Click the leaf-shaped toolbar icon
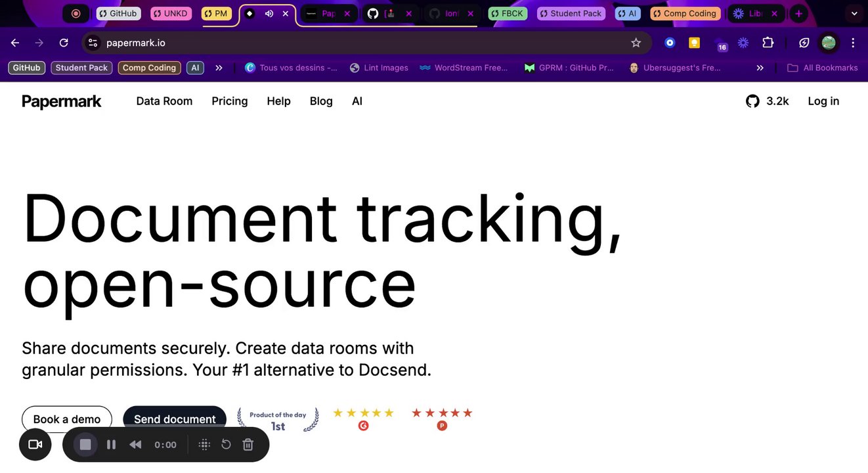Screen dimensions: 868x473 [x=804, y=43]
